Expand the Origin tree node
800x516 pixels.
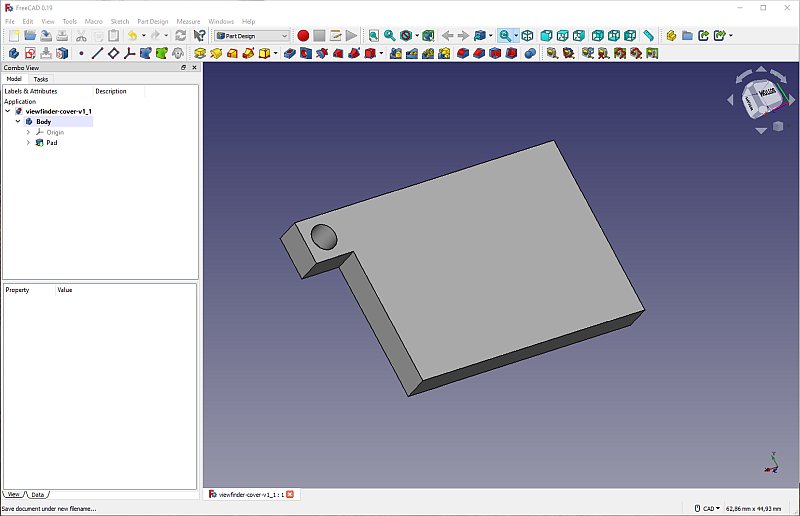tap(29, 132)
